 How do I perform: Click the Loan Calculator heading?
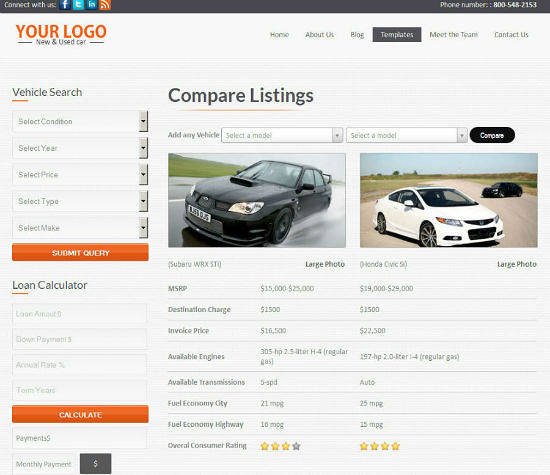[49, 285]
